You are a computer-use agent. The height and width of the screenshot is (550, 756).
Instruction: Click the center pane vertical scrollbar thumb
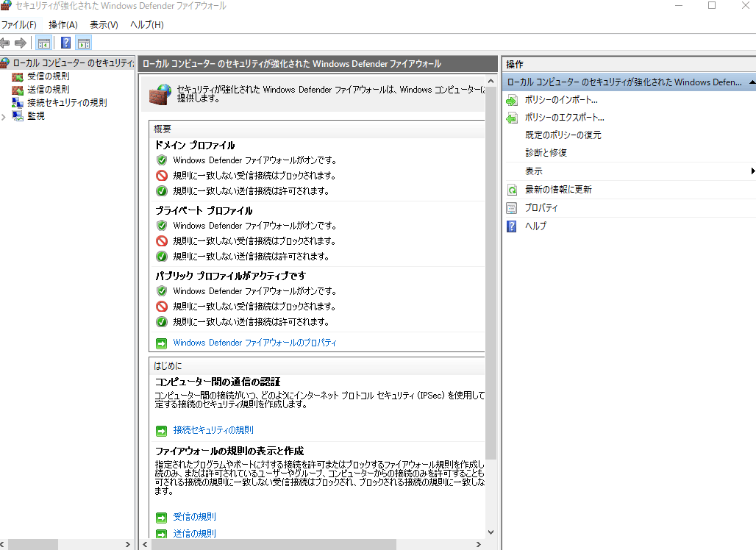coord(491,273)
